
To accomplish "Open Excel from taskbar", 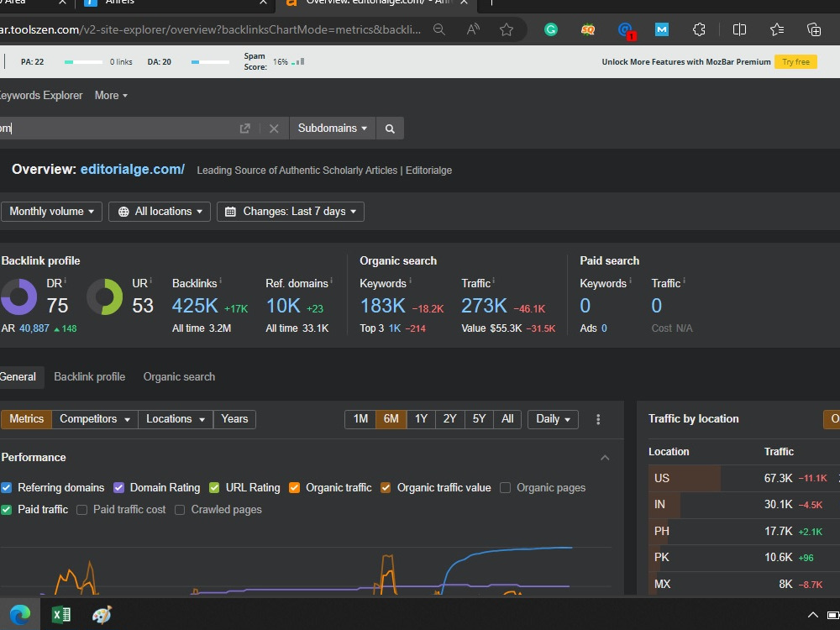I will coord(61,615).
